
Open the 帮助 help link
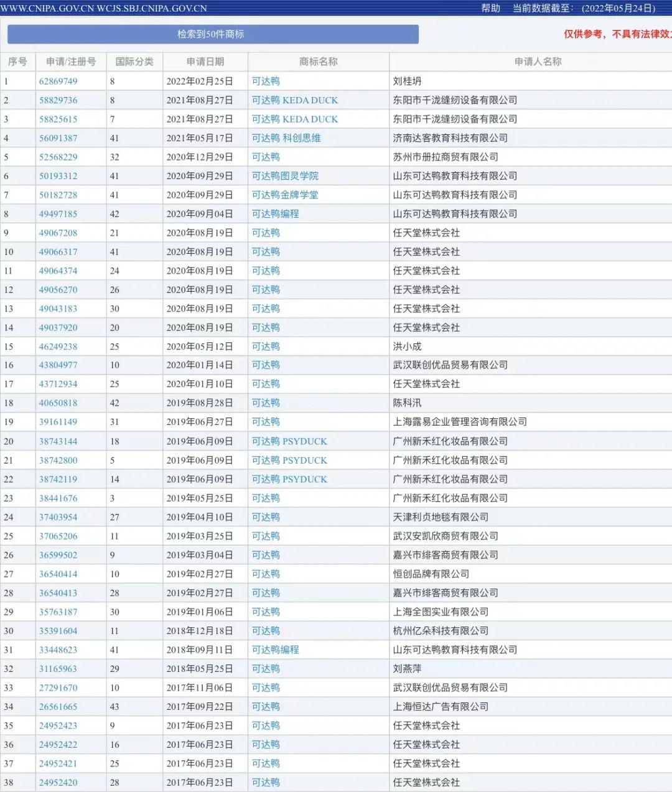click(x=490, y=8)
